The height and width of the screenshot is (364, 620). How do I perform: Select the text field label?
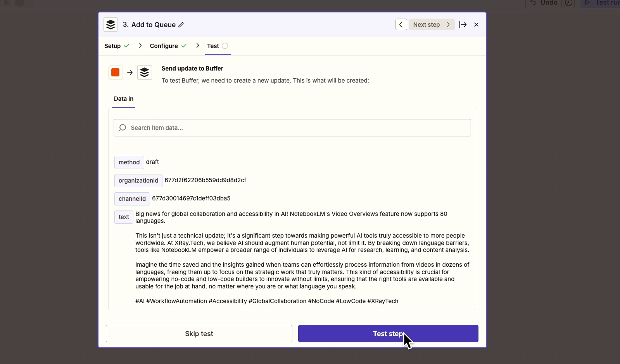pos(124,217)
